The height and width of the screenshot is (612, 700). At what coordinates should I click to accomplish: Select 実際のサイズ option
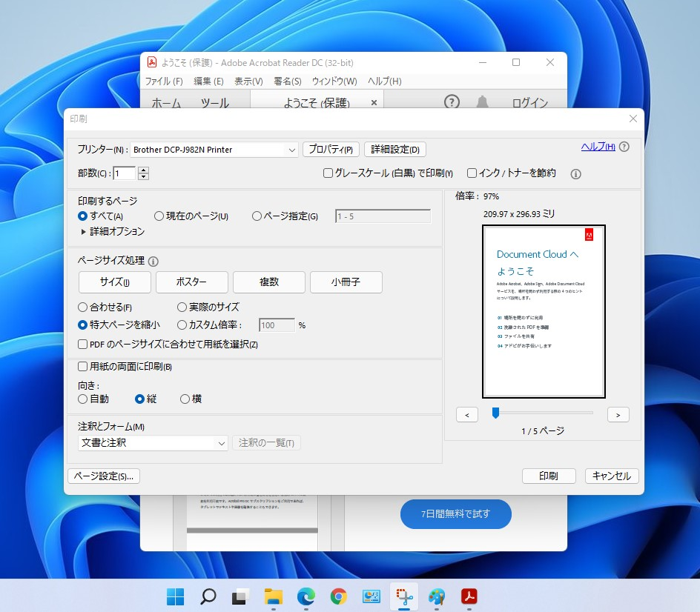pyautogui.click(x=182, y=307)
